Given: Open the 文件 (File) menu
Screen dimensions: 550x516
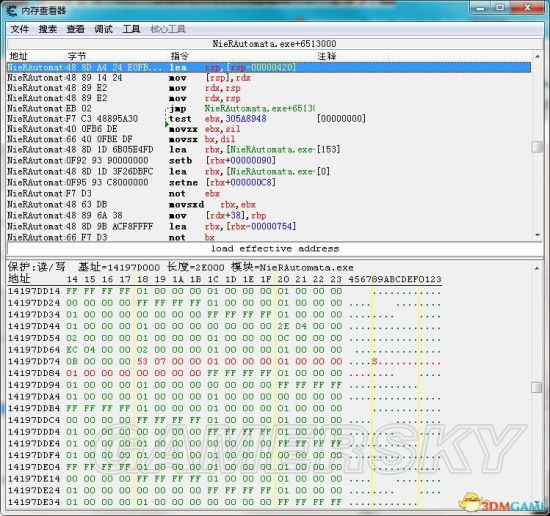Looking at the screenshot, I should (x=20, y=29).
